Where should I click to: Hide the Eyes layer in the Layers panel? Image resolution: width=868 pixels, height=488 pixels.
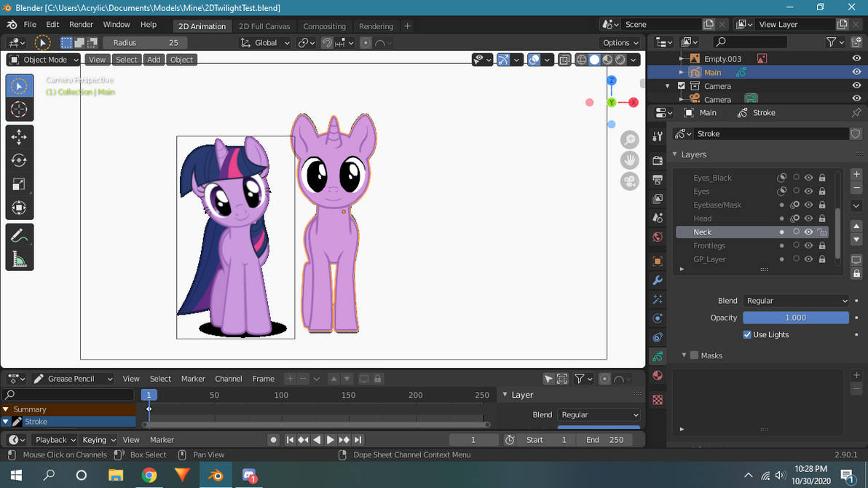tap(809, 191)
